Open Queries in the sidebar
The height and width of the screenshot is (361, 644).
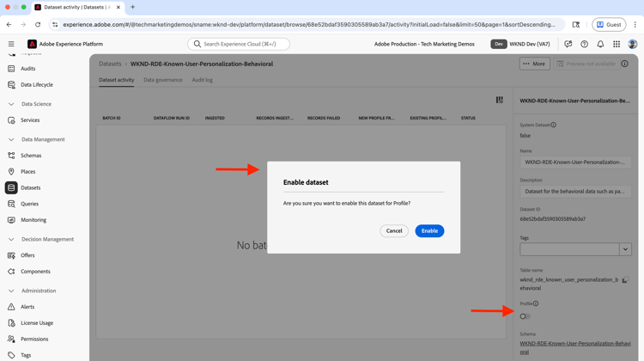point(29,204)
